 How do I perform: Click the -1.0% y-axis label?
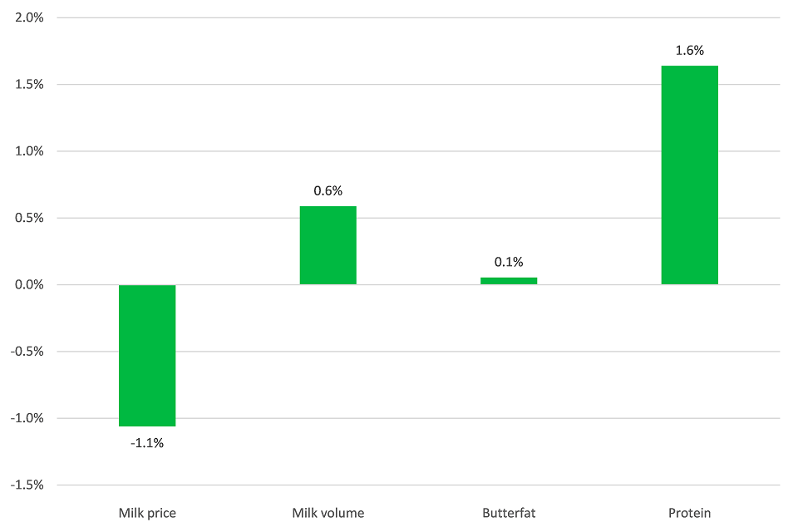(27, 419)
